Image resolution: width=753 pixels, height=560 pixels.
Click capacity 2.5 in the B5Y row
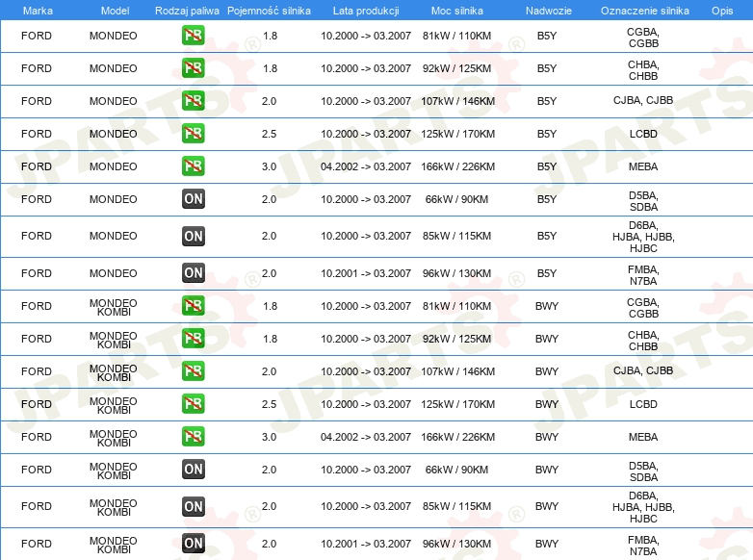269,134
